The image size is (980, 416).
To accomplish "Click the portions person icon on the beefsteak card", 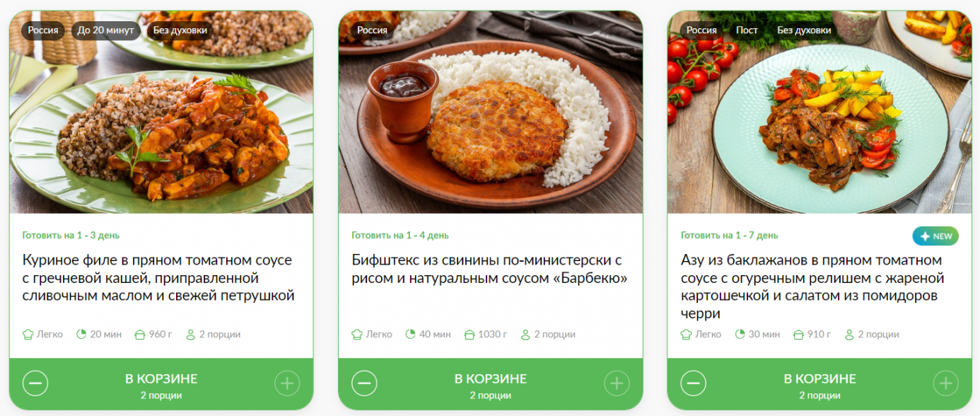I will (x=525, y=334).
